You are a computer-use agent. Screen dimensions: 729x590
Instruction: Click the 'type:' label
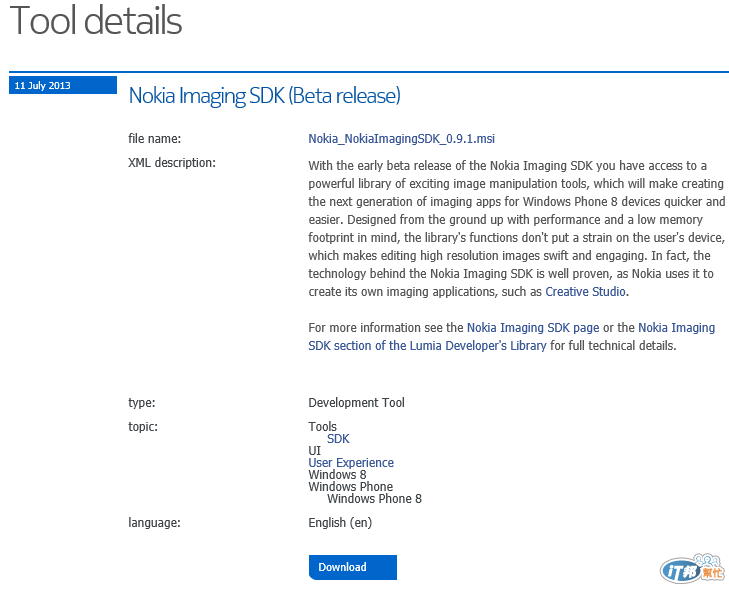point(142,403)
